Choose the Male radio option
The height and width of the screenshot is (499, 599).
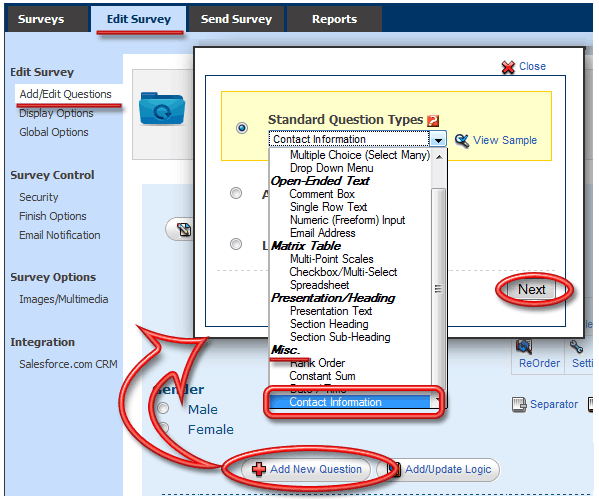[163, 408]
